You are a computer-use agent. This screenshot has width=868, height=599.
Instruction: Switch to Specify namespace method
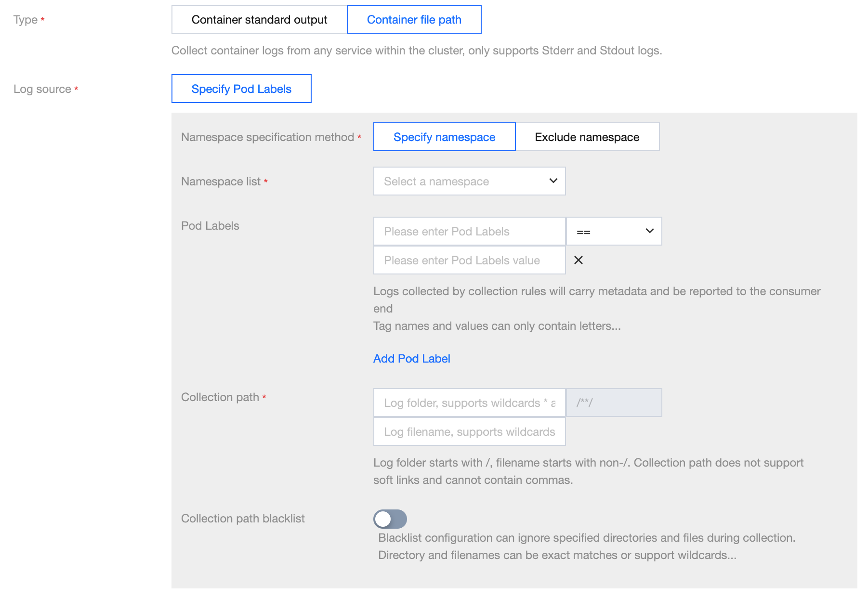pyautogui.click(x=444, y=137)
